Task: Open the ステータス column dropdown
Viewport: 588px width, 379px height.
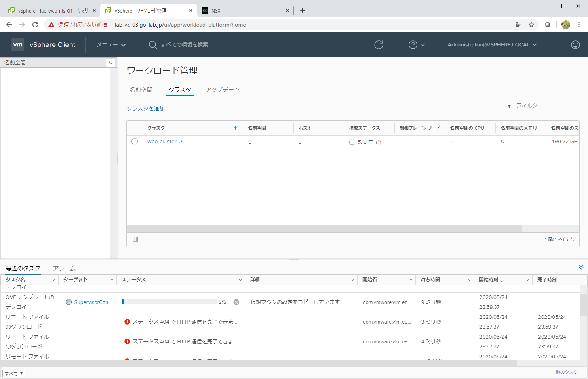Action: click(240, 280)
